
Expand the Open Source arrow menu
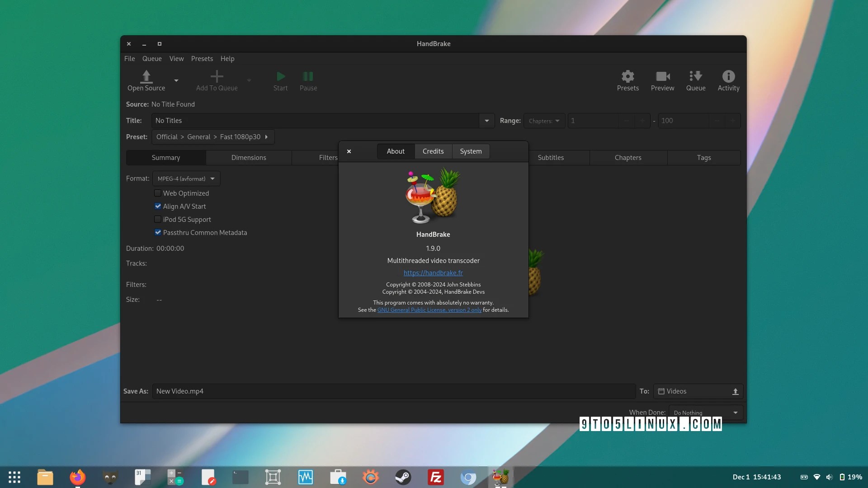point(176,81)
